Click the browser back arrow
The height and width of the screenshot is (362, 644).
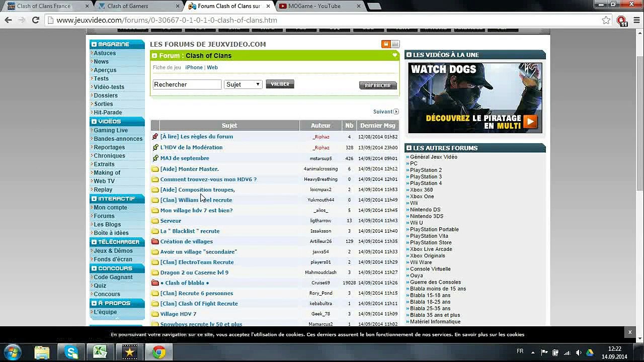point(8,20)
